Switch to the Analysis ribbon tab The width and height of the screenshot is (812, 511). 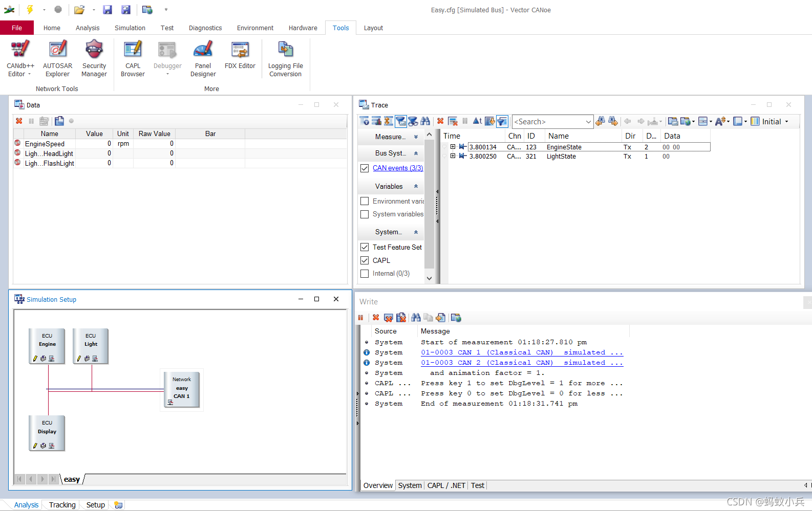point(88,28)
